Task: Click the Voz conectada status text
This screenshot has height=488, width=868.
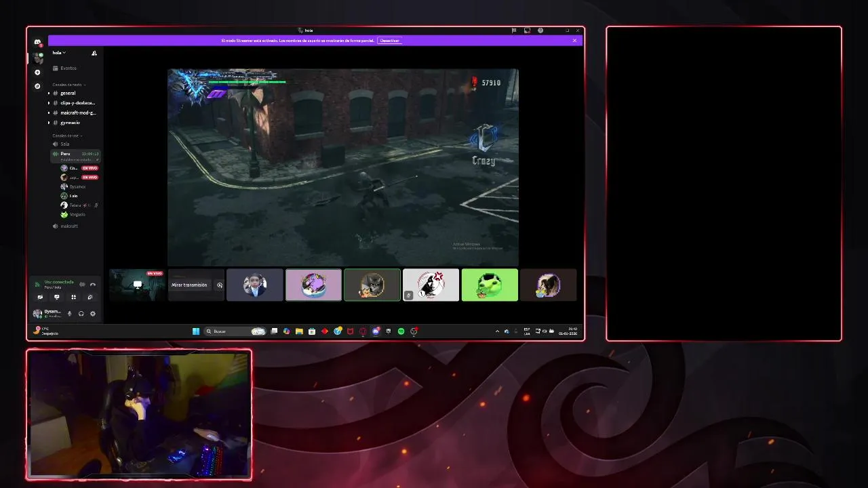Action: coord(59,282)
